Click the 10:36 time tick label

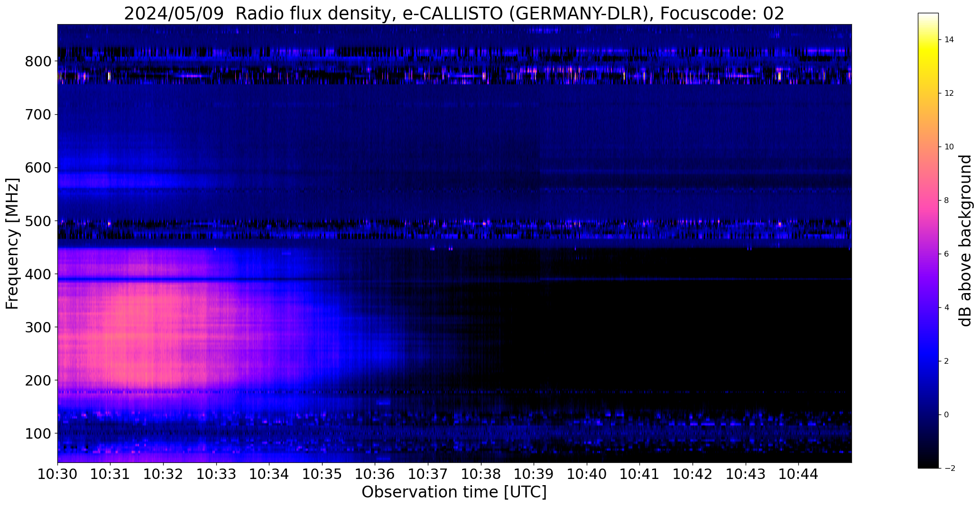coord(375,474)
